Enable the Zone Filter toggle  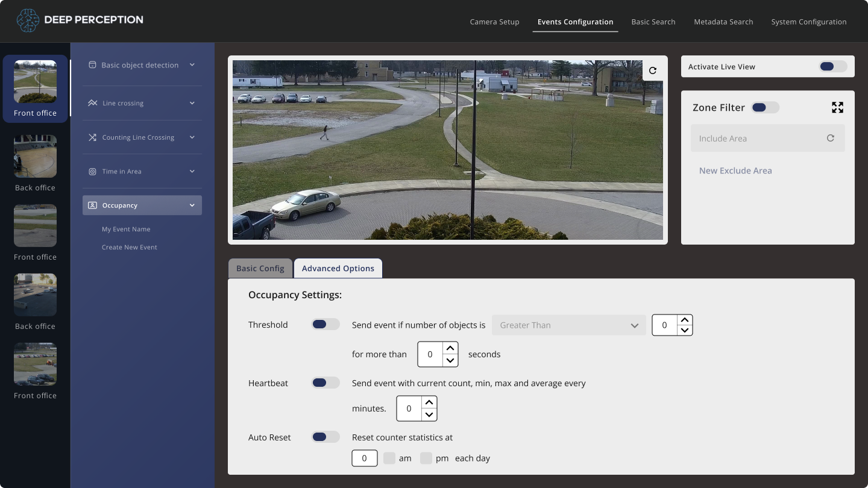click(x=766, y=107)
